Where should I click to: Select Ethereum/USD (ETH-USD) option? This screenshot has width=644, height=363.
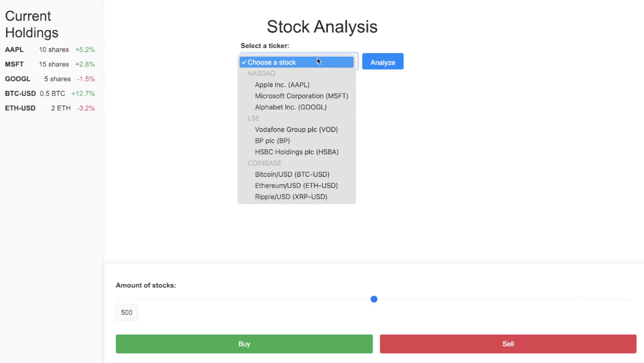click(296, 186)
